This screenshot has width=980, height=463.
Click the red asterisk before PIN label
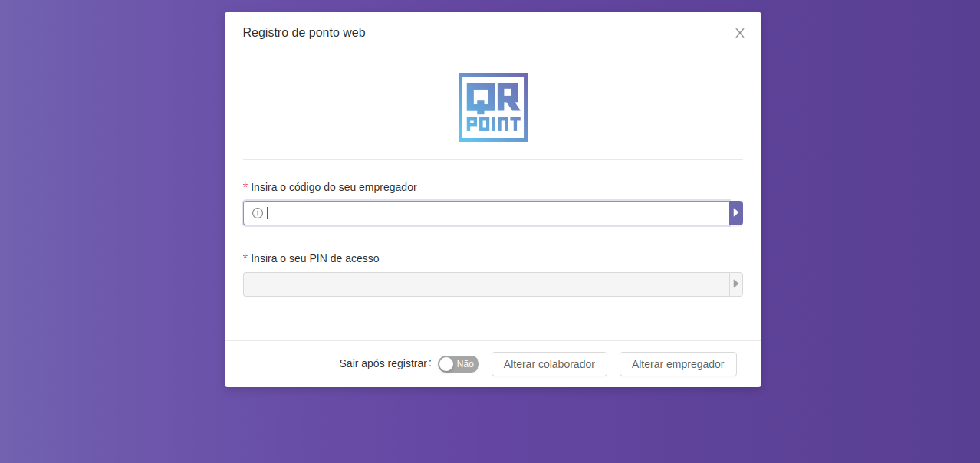pos(245,259)
